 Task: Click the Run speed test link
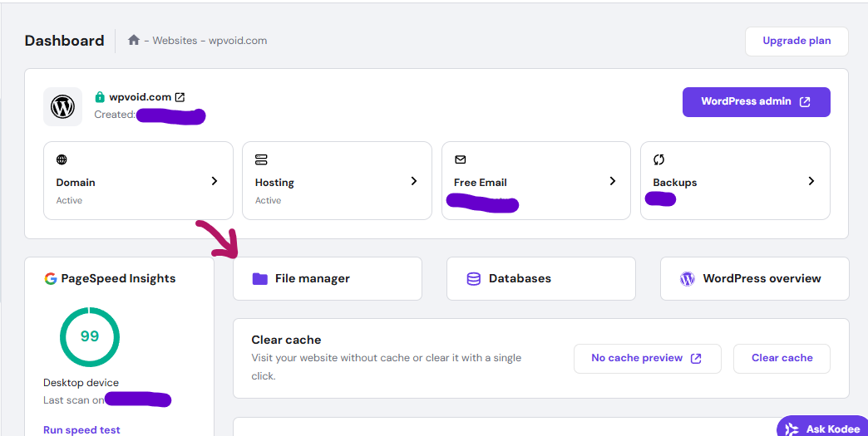point(81,430)
